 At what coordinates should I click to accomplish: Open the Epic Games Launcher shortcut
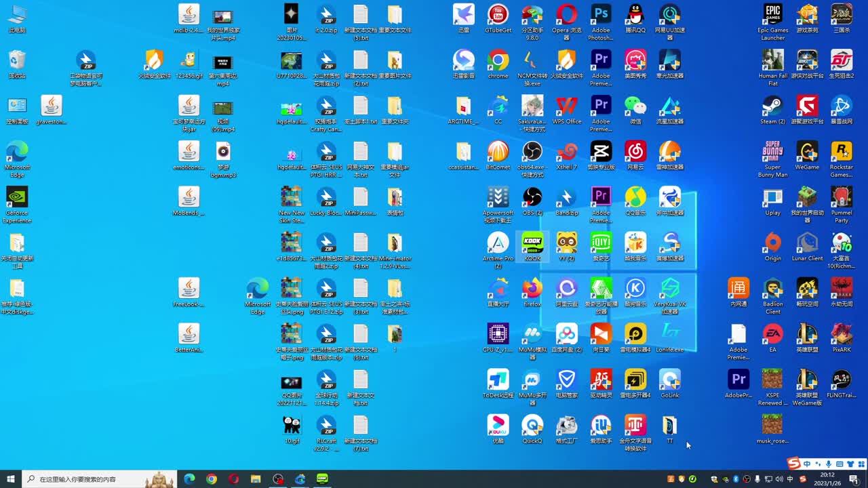point(772,15)
